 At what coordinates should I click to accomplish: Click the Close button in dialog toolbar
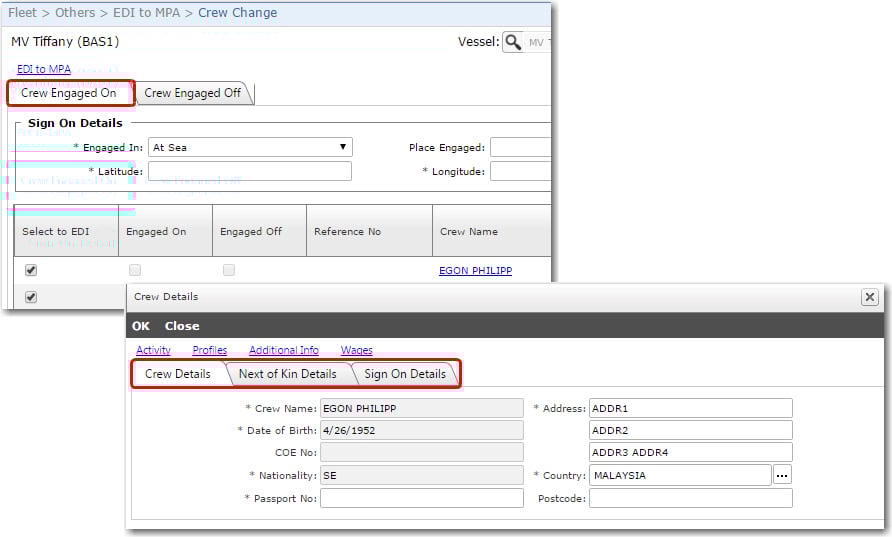tap(182, 326)
